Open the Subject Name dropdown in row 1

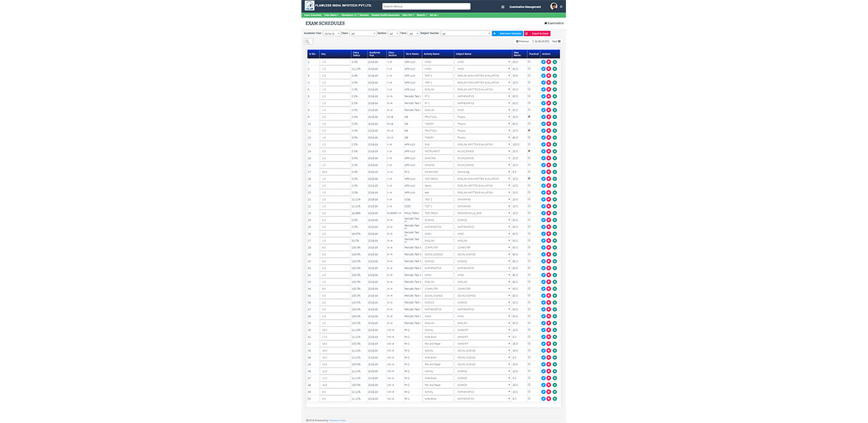483,62
